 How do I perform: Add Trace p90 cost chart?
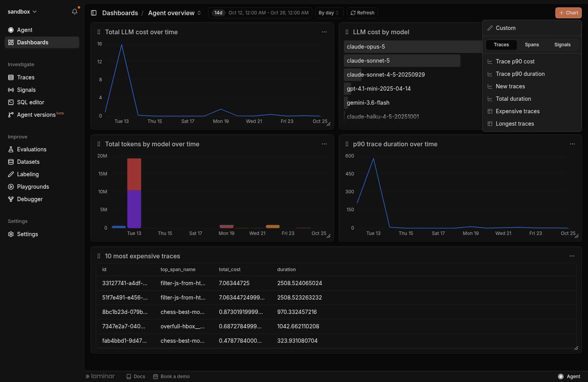pos(532,61)
